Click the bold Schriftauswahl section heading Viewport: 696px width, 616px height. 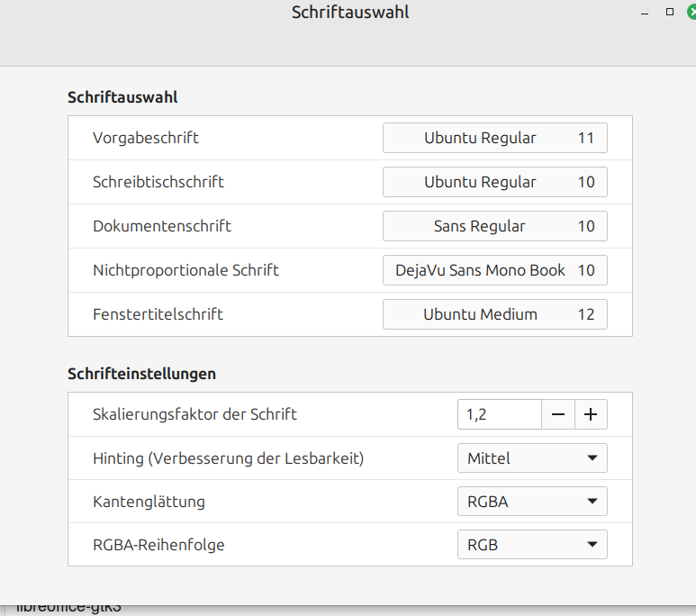pos(122,97)
